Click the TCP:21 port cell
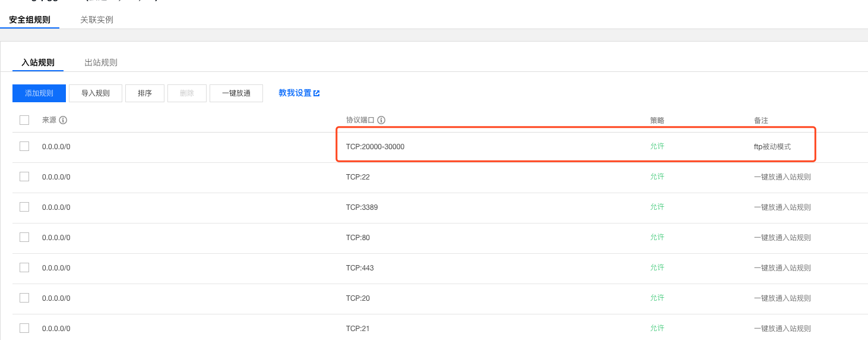 (358, 328)
